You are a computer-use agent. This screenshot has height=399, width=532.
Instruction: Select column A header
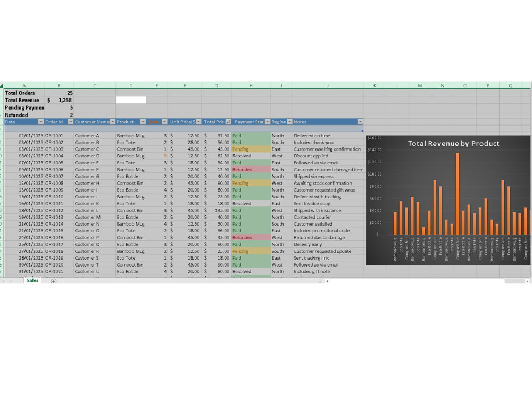click(24, 86)
